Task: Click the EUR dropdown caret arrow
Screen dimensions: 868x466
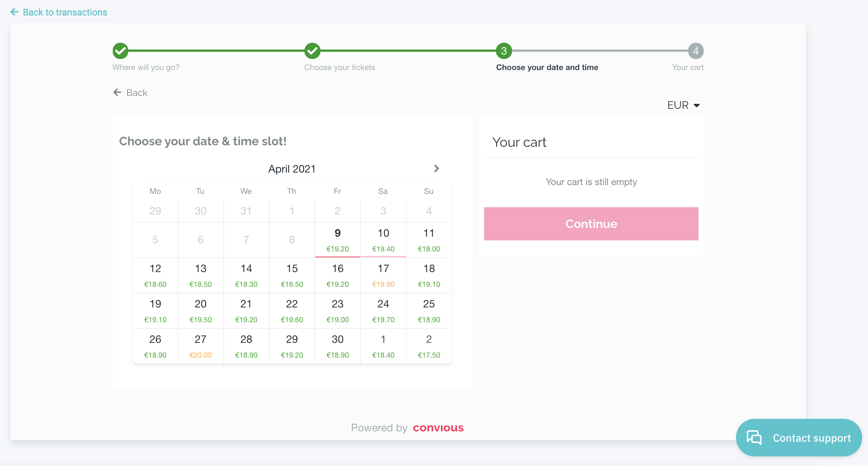Action: [697, 105]
